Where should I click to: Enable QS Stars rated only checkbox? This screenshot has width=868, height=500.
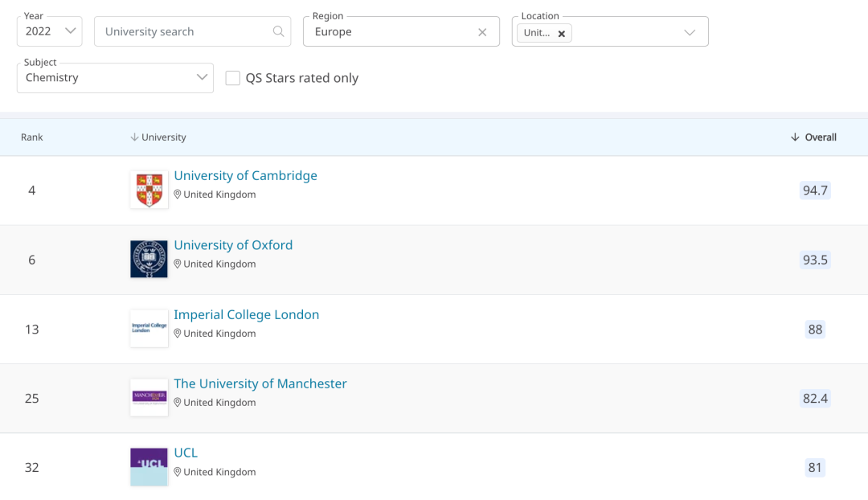[x=233, y=78]
